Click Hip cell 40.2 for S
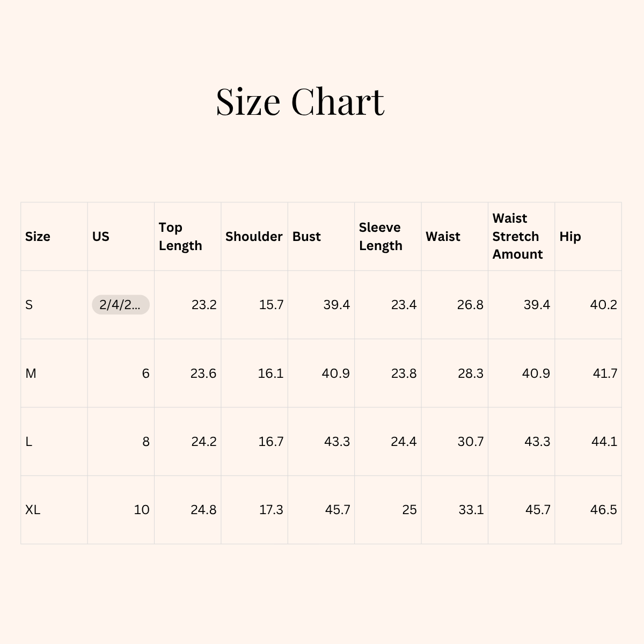 tap(603, 305)
